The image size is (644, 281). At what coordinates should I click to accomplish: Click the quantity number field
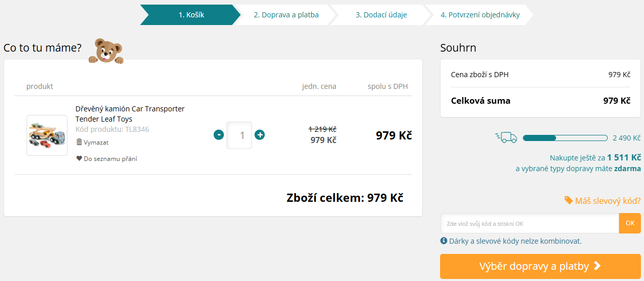(x=239, y=135)
